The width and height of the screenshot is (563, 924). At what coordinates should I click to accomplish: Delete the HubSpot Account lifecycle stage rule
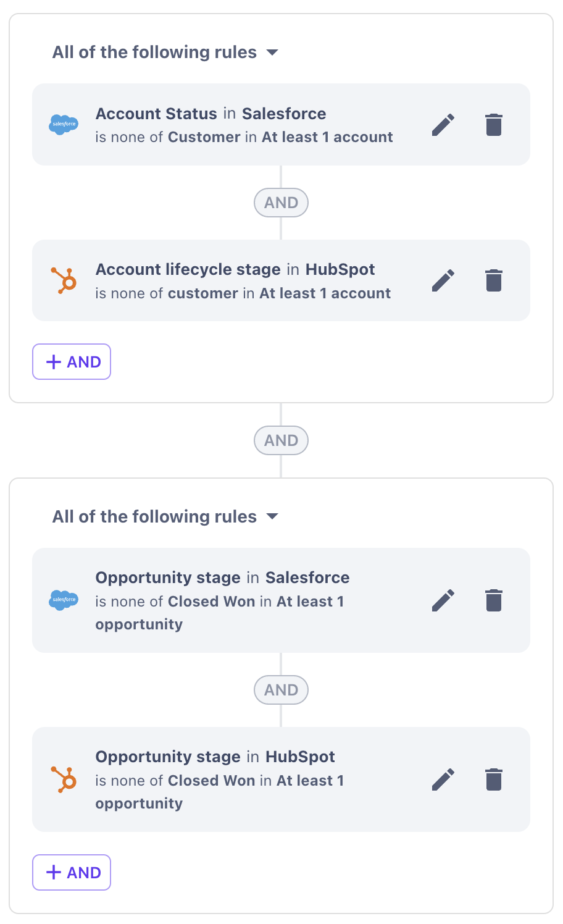pyautogui.click(x=493, y=280)
